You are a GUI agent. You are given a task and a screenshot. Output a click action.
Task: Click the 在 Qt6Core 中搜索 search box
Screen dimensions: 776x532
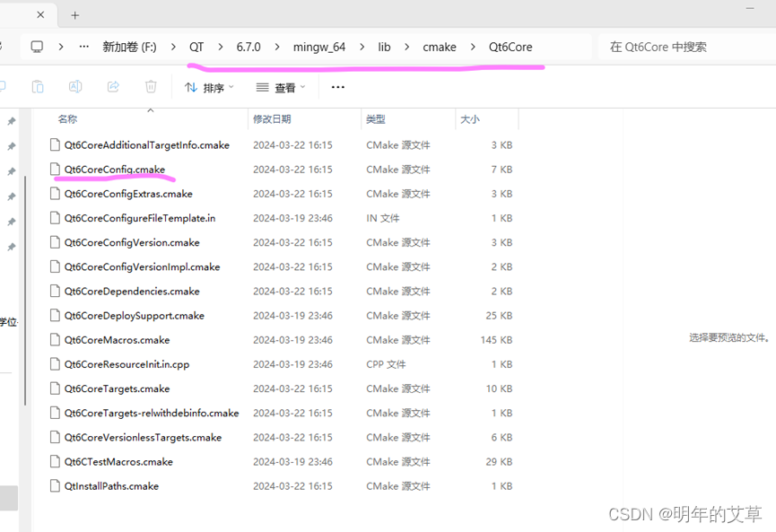(x=687, y=47)
